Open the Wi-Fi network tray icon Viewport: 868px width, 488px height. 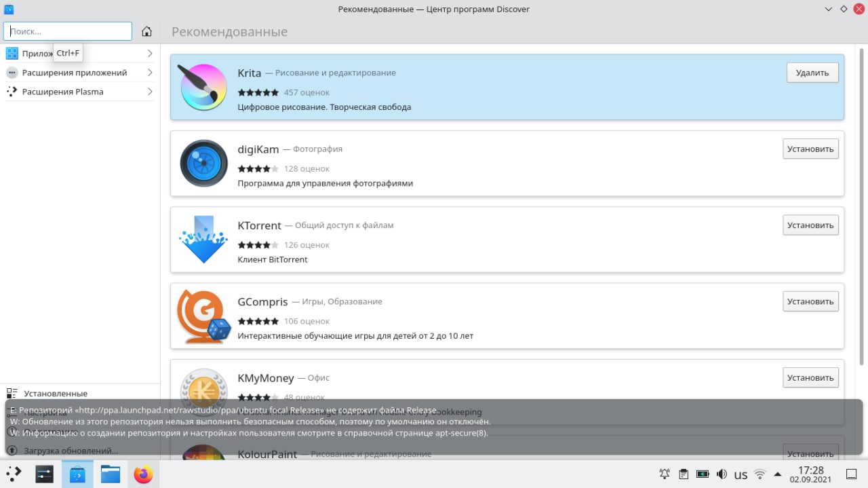click(760, 474)
